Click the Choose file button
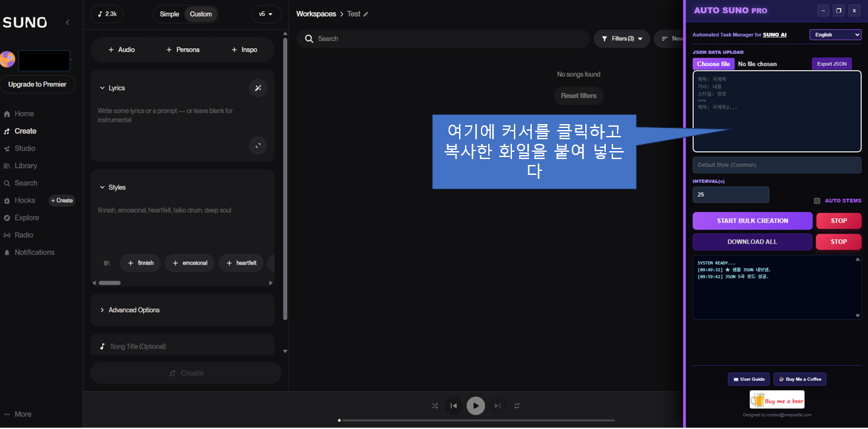868x429 pixels. [x=713, y=64]
